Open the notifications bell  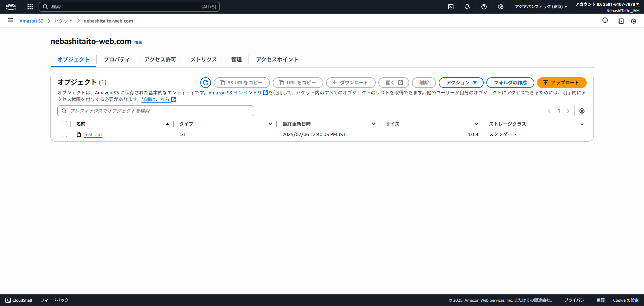point(467,7)
